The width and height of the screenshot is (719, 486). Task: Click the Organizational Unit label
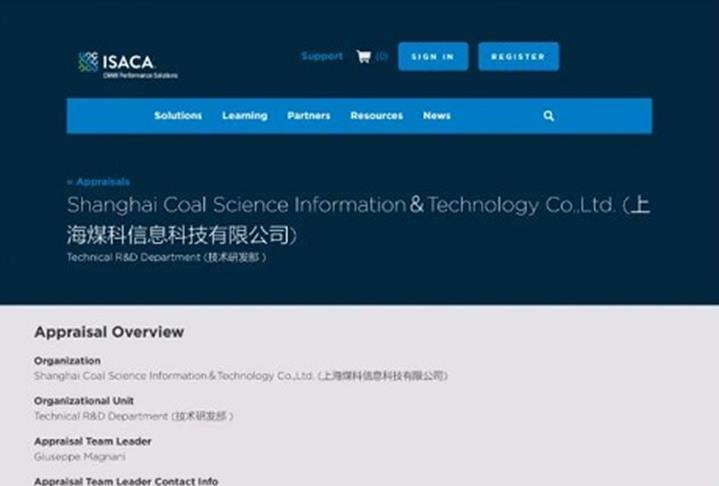pos(84,401)
